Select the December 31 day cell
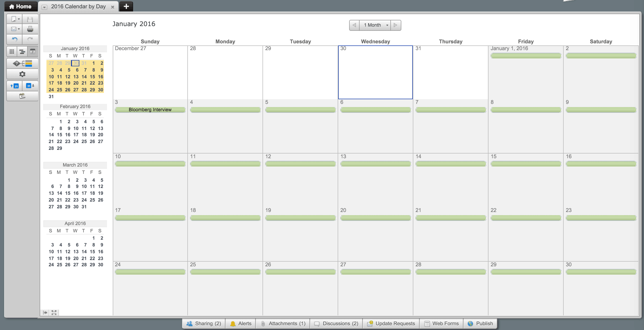The image size is (644, 330). 451,72
